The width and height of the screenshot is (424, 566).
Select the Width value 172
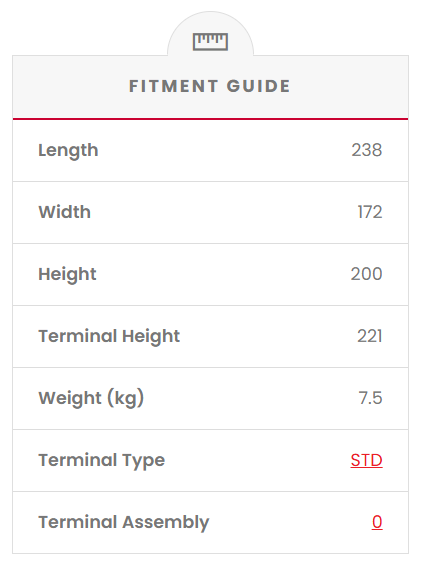(x=370, y=212)
